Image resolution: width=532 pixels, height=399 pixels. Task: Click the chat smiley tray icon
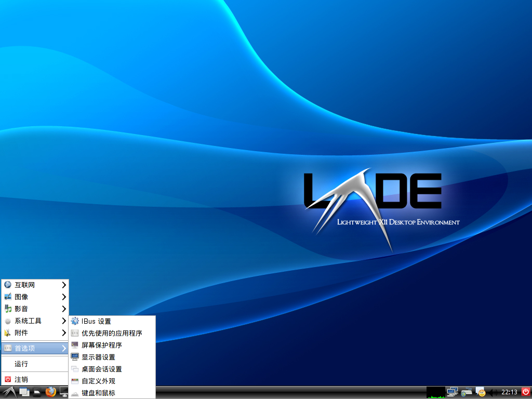click(x=480, y=392)
